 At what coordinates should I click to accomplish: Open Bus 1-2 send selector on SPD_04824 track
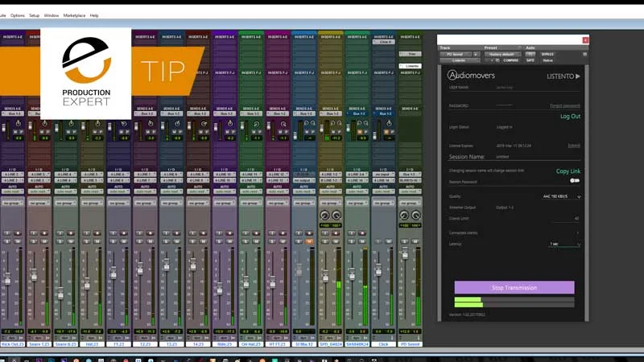pyautogui.click(x=331, y=113)
